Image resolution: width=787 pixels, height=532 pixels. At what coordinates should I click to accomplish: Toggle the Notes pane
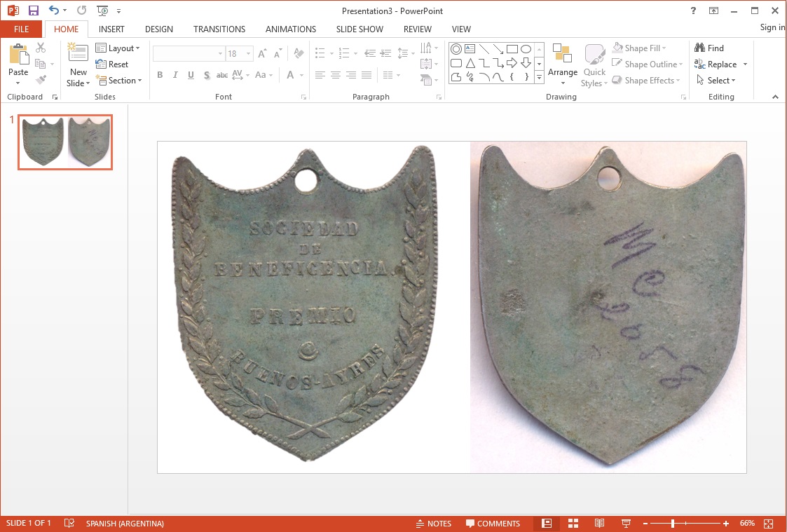433,524
